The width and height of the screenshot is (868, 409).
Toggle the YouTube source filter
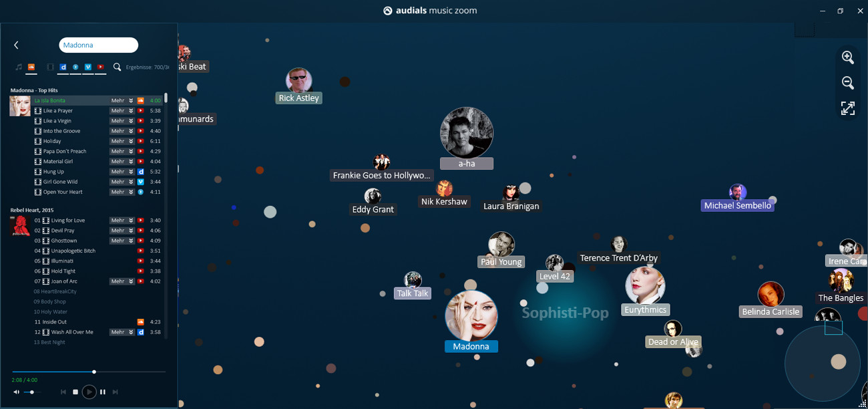point(100,67)
